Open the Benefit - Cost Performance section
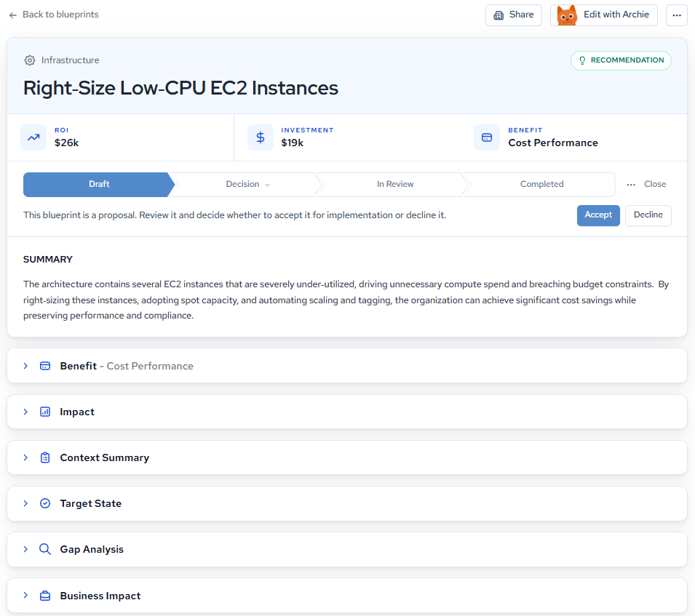 pyautogui.click(x=127, y=366)
